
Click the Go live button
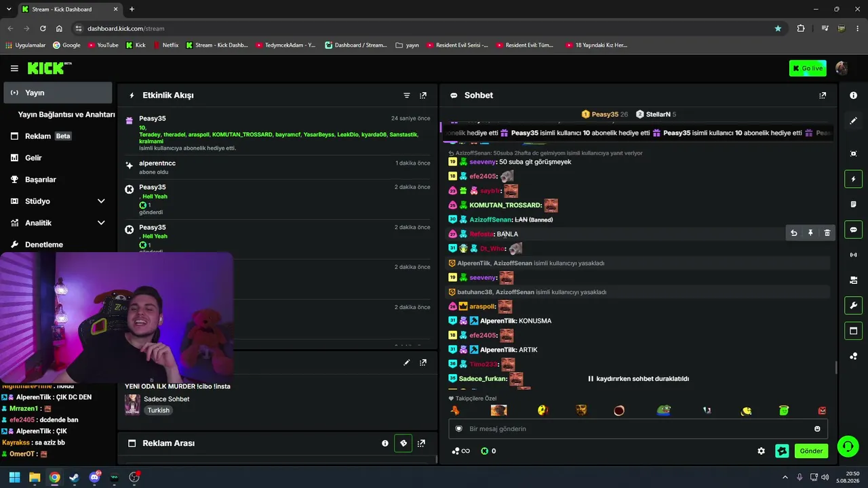pos(808,68)
